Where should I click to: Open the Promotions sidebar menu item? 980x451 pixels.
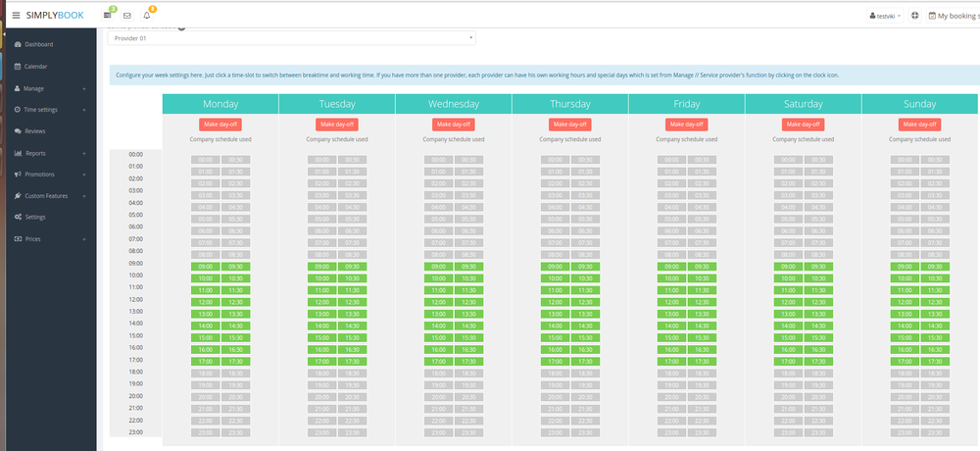pyautogui.click(x=39, y=174)
